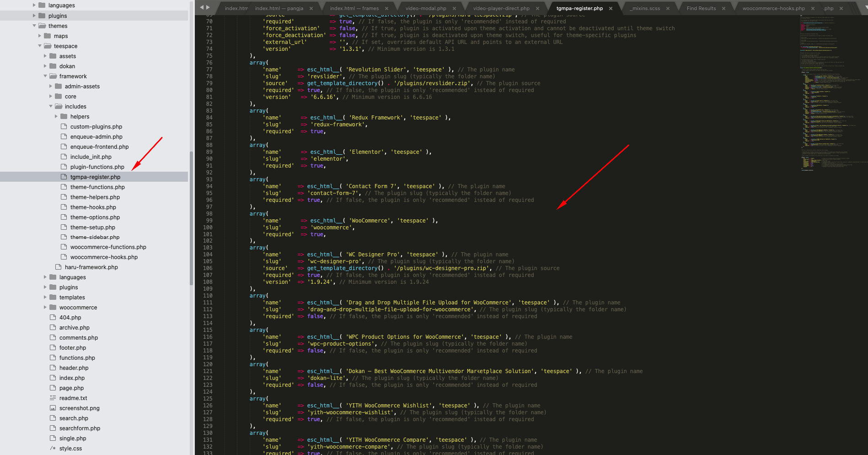The image size is (868, 455).
Task: Expand the maps folder
Action: [x=40, y=36]
